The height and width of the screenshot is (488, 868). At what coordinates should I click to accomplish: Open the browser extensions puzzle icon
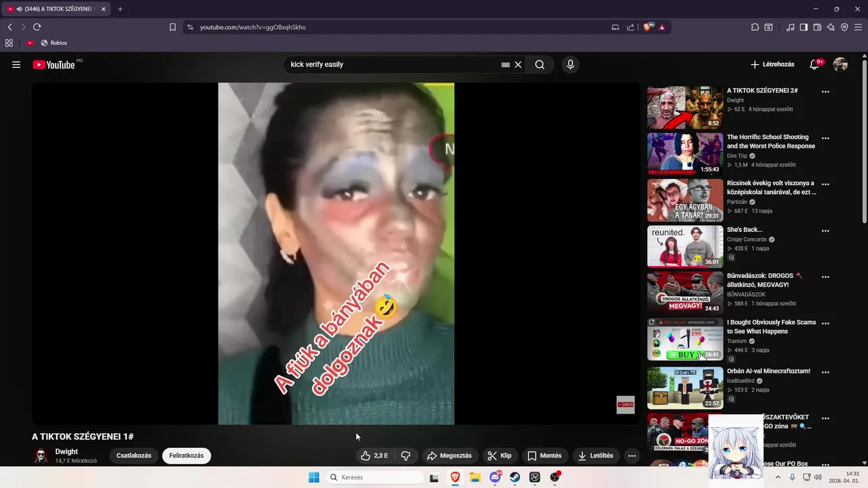(755, 27)
